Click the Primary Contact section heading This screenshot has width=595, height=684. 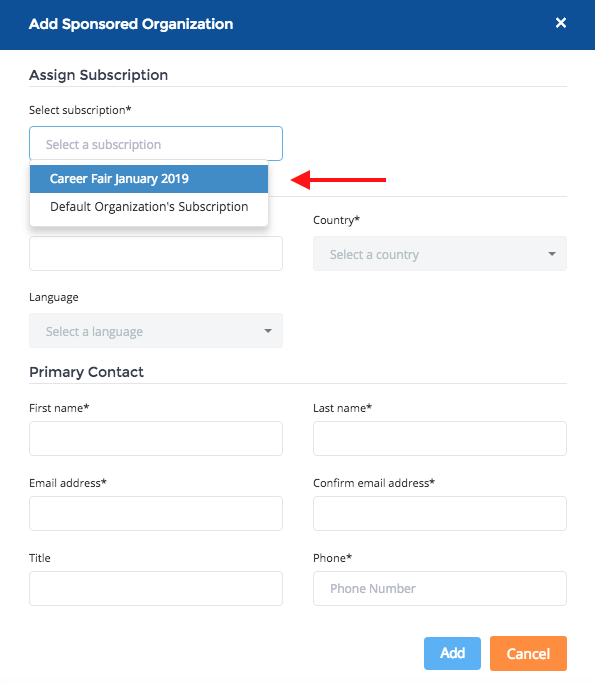coord(86,372)
